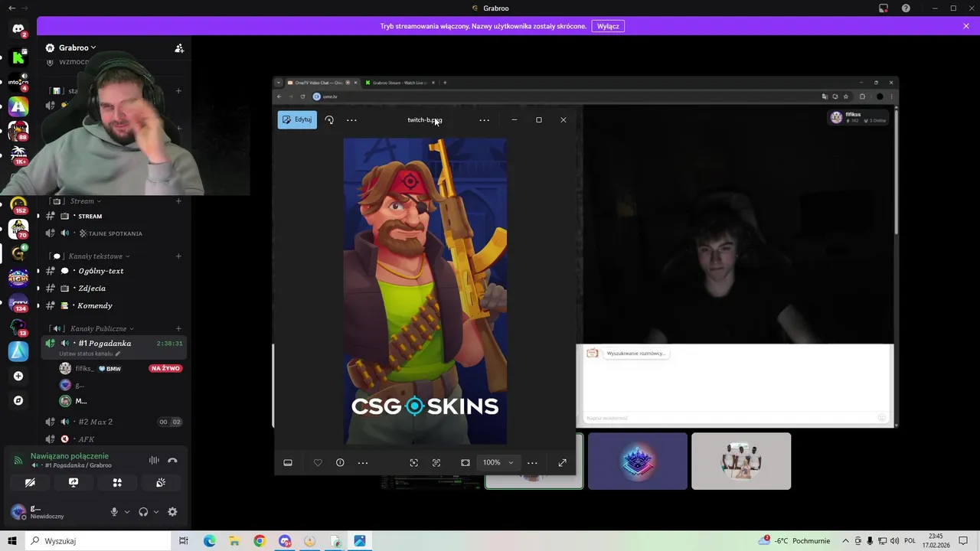Image resolution: width=980 pixels, height=551 pixels.
Task: Rotate image in Photos viewer
Action: point(329,120)
